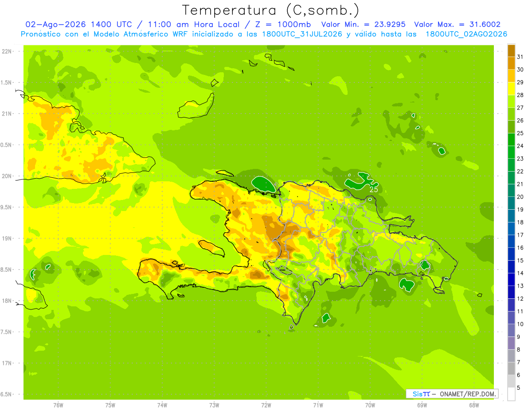Click the '19N' latitude axis label

click(7, 239)
